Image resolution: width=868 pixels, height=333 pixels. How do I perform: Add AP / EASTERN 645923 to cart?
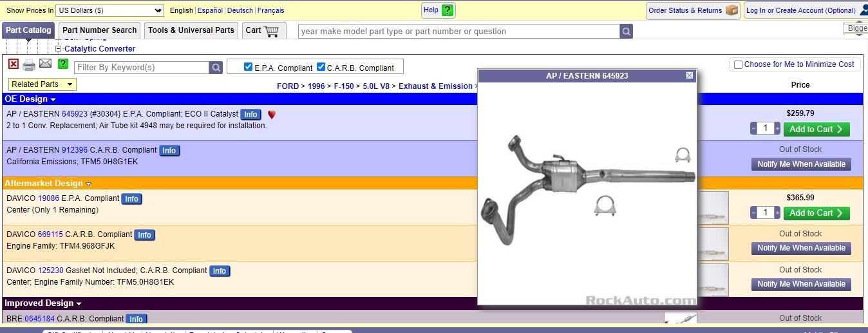(x=816, y=129)
